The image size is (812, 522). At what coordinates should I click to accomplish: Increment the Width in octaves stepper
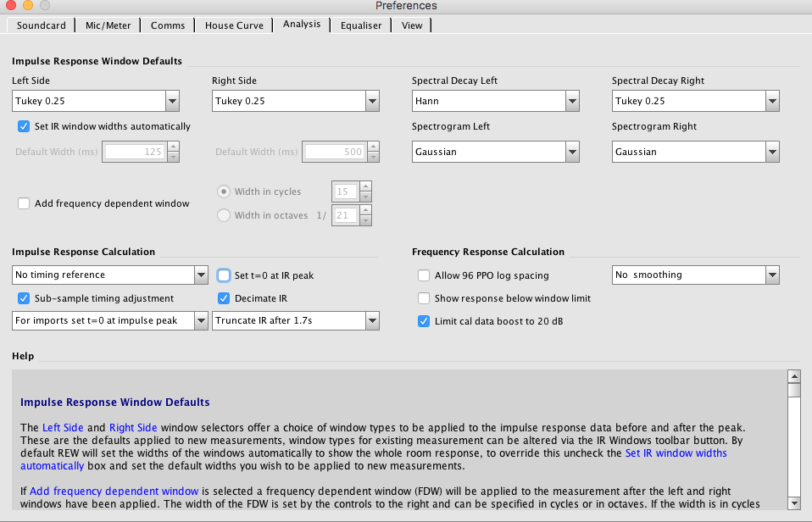point(365,210)
